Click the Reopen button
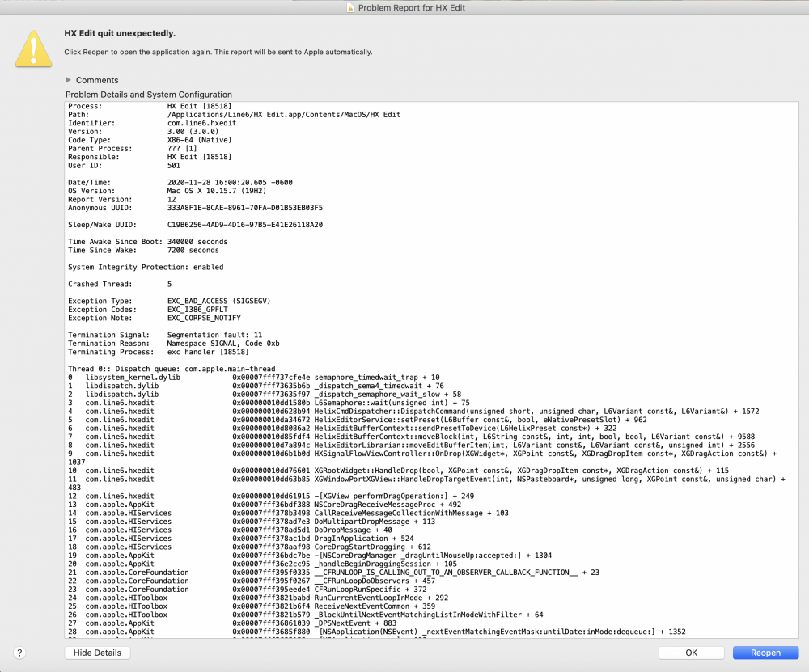 point(765,653)
